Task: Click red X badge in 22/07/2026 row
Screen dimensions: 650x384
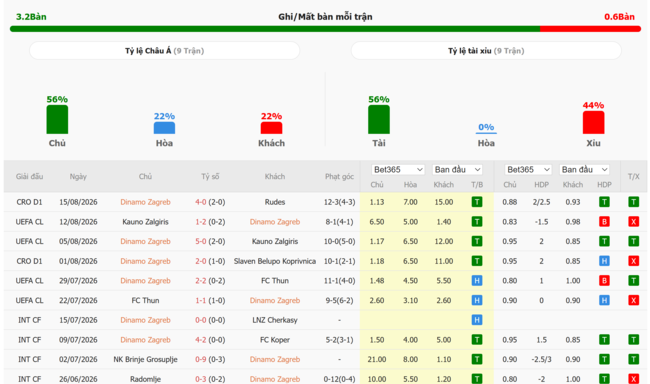Action: (x=633, y=300)
